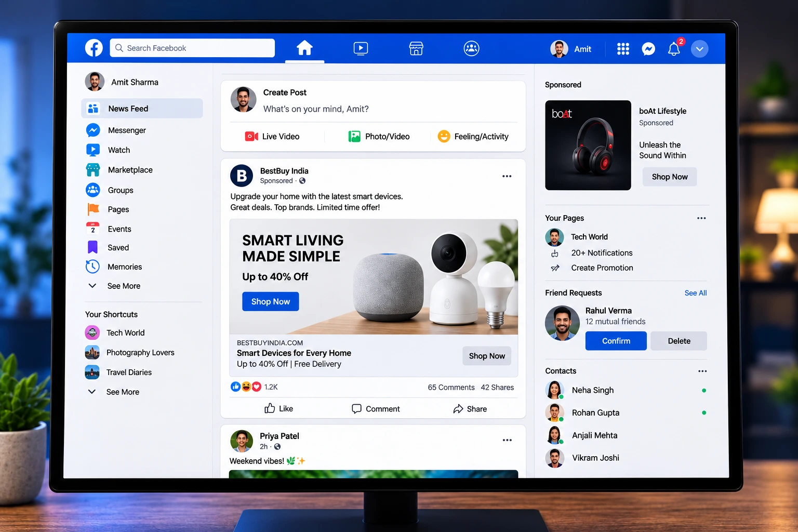Open Priya Patel profile picture
The height and width of the screenshot is (532, 798).
tap(242, 441)
